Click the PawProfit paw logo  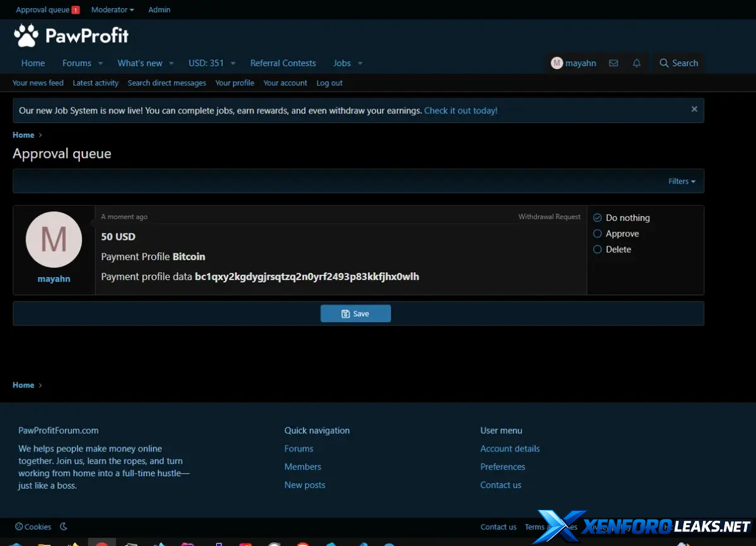pyautogui.click(x=26, y=36)
